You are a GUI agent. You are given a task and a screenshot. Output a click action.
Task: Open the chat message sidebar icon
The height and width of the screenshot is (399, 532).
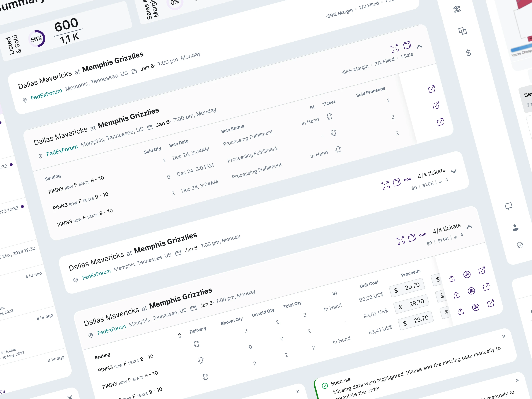pyautogui.click(x=508, y=206)
